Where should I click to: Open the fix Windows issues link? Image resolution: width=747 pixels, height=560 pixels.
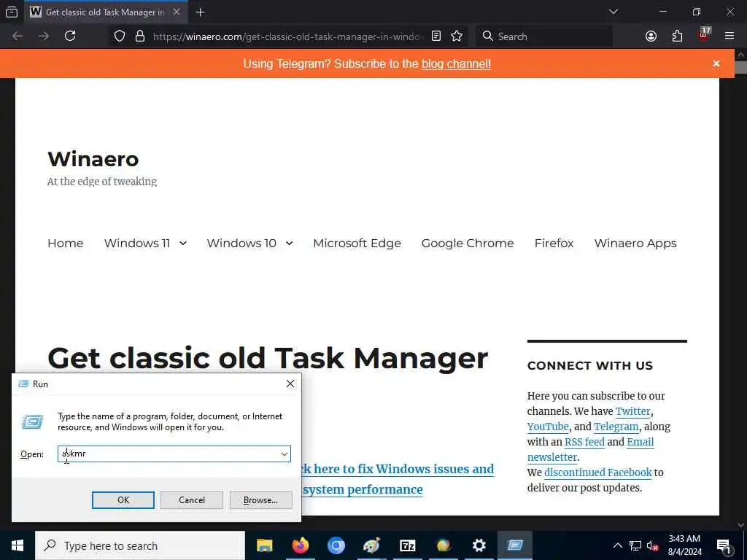point(398,469)
